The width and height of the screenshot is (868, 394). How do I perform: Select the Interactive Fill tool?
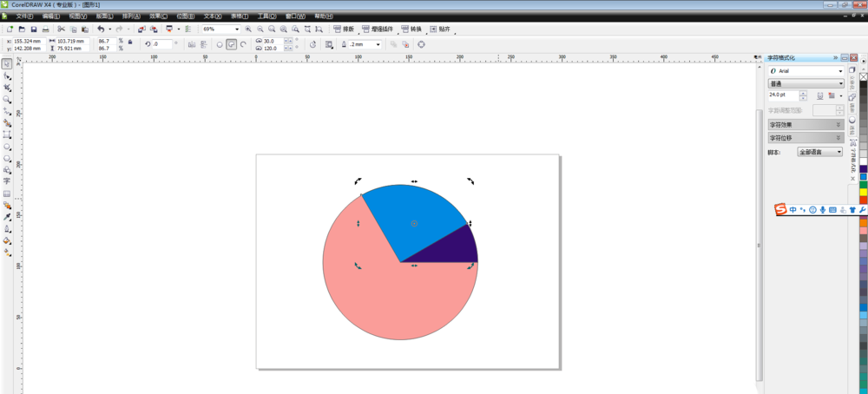pyautogui.click(x=7, y=253)
